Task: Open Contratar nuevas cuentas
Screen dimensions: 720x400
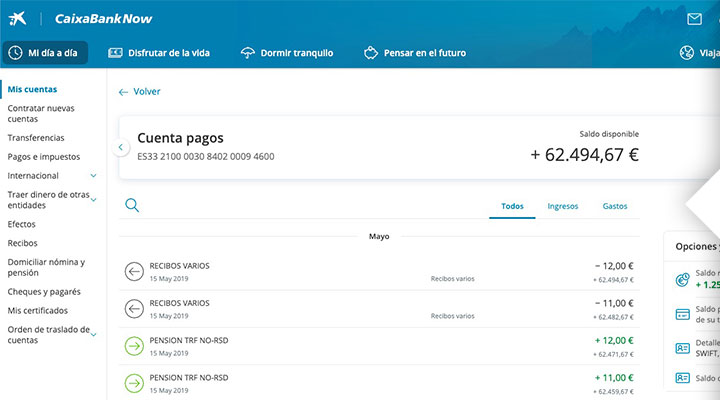Action: click(x=41, y=113)
